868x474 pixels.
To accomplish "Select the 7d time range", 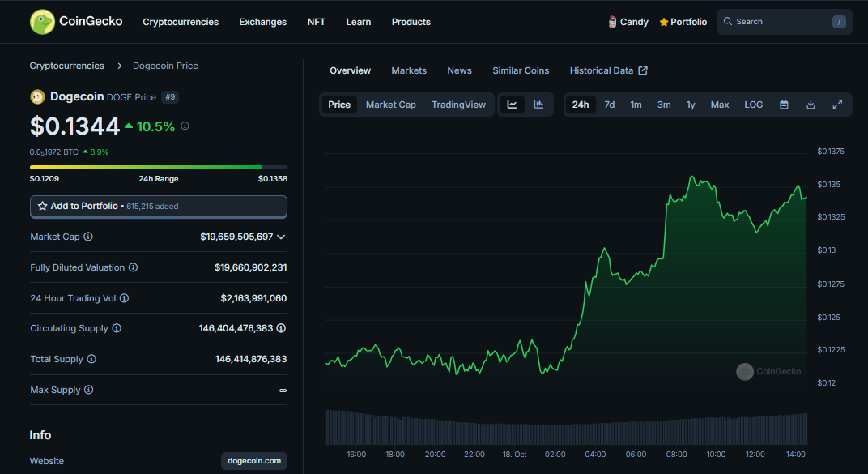I will coord(609,105).
